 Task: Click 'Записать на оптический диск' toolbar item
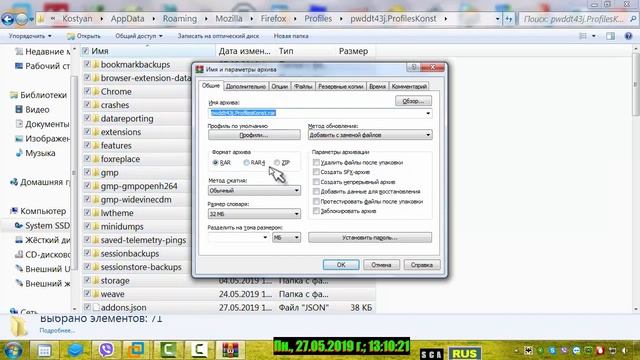218,36
